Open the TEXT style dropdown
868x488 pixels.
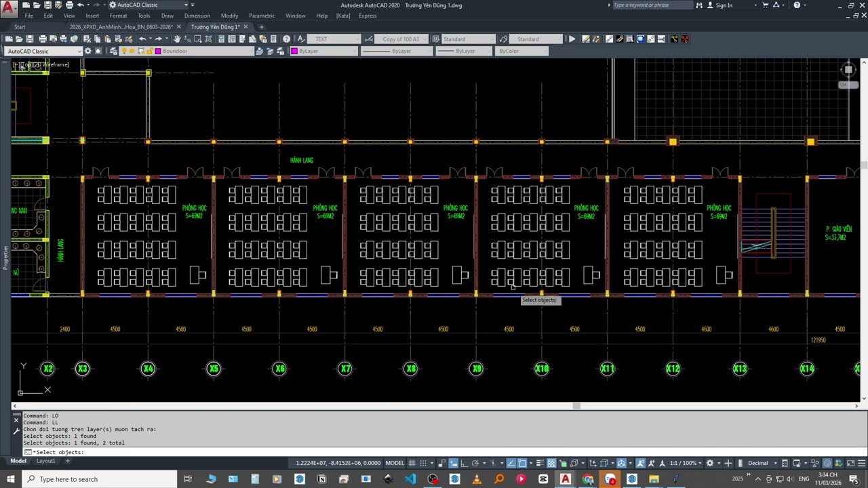pyautogui.click(x=334, y=39)
